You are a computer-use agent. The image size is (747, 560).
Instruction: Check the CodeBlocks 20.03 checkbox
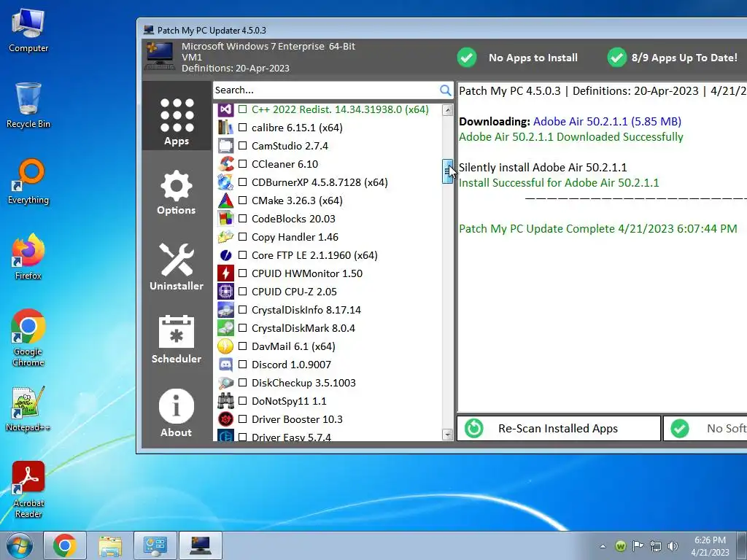(x=242, y=219)
